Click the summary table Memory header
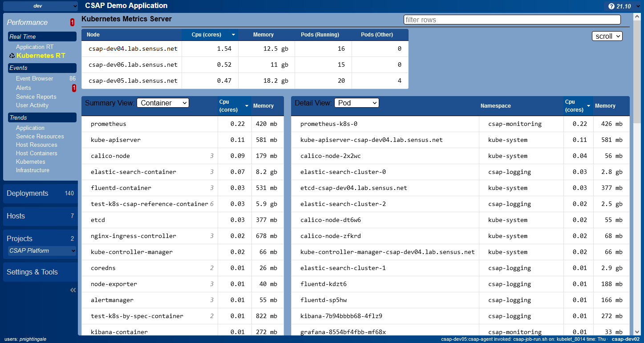This screenshot has height=343, width=644. coord(267,106)
